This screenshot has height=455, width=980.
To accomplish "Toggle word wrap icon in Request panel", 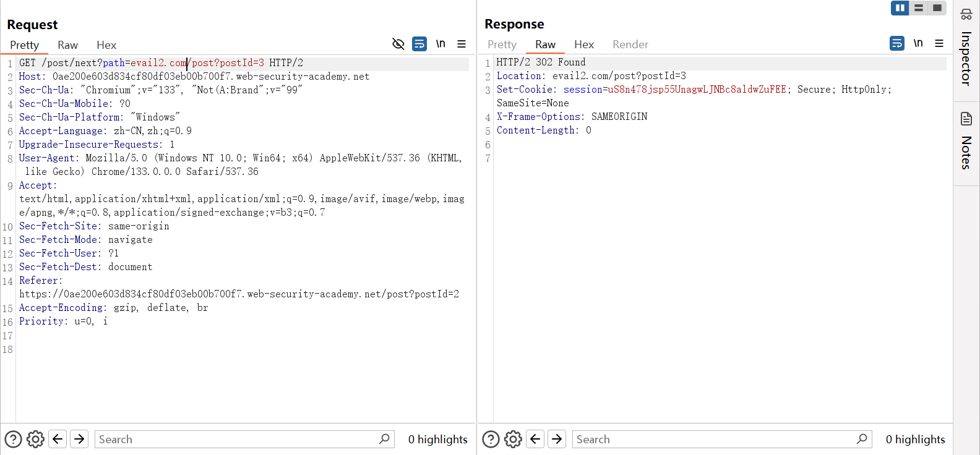I will pyautogui.click(x=419, y=44).
